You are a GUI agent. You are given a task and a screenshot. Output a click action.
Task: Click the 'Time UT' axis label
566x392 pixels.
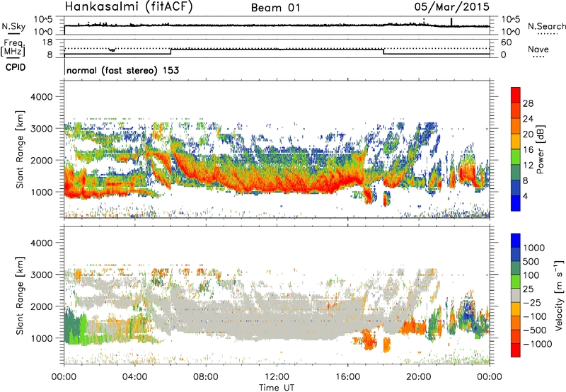(277, 388)
